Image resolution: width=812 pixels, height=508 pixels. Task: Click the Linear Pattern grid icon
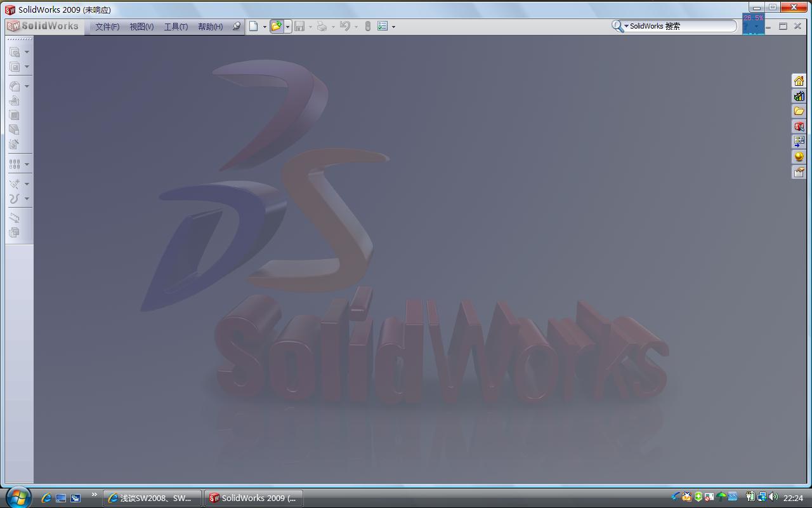[15, 164]
